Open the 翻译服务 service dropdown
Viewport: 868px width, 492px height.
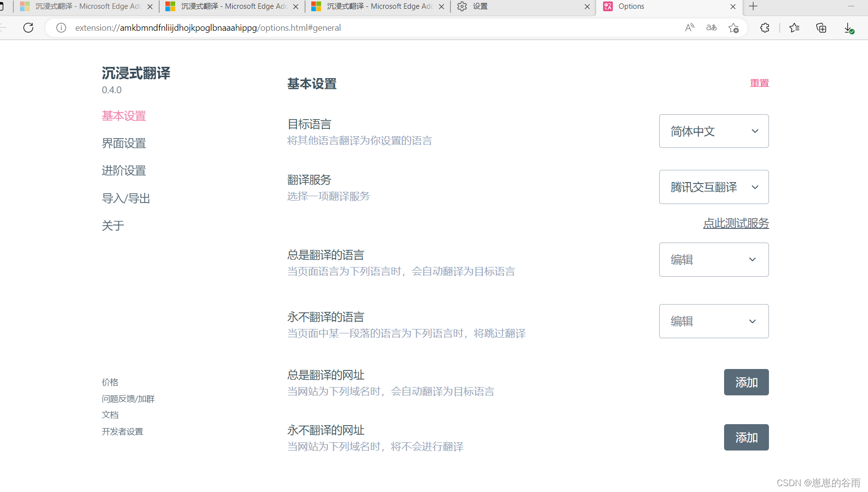coord(713,187)
